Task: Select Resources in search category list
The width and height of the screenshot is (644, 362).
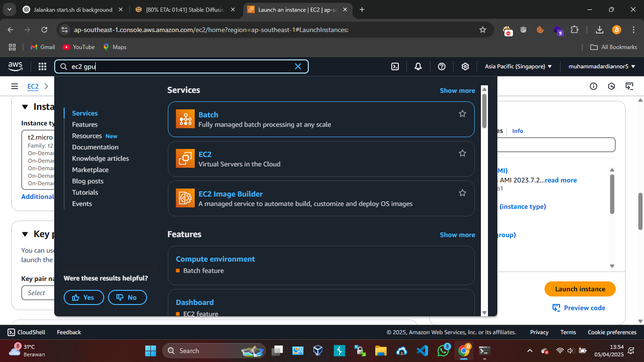Action: click(x=87, y=136)
